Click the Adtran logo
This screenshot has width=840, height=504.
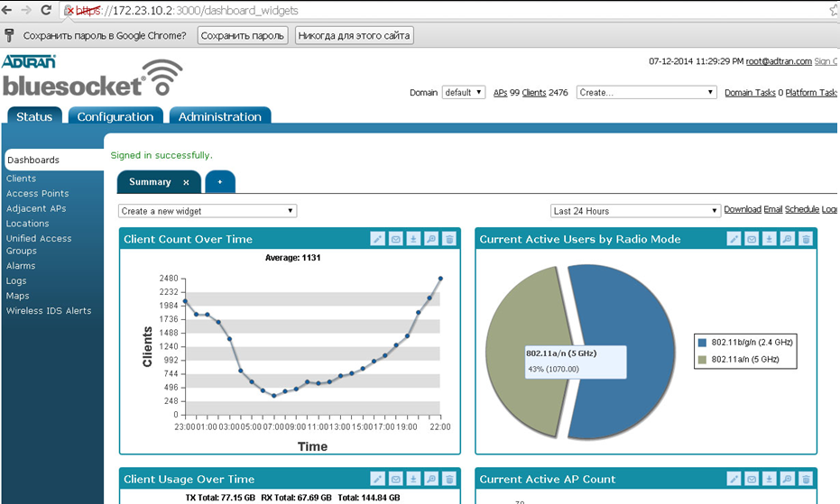click(x=29, y=61)
